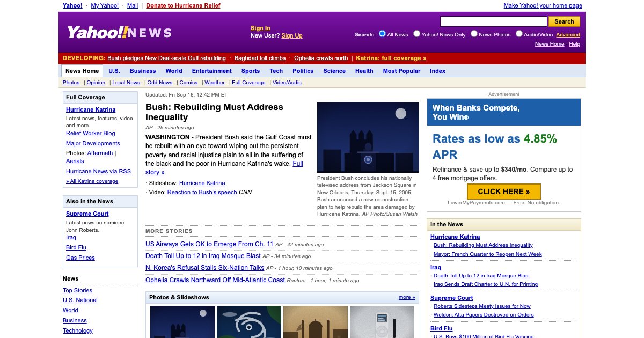Image resolution: width=644 pixels, height=338 pixels.
Task: Click the yellow Search button
Action: pyautogui.click(x=564, y=21)
